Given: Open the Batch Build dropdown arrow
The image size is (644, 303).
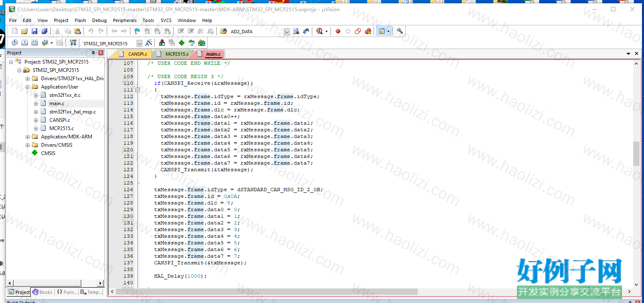Looking at the screenshot, I should [x=51, y=43].
